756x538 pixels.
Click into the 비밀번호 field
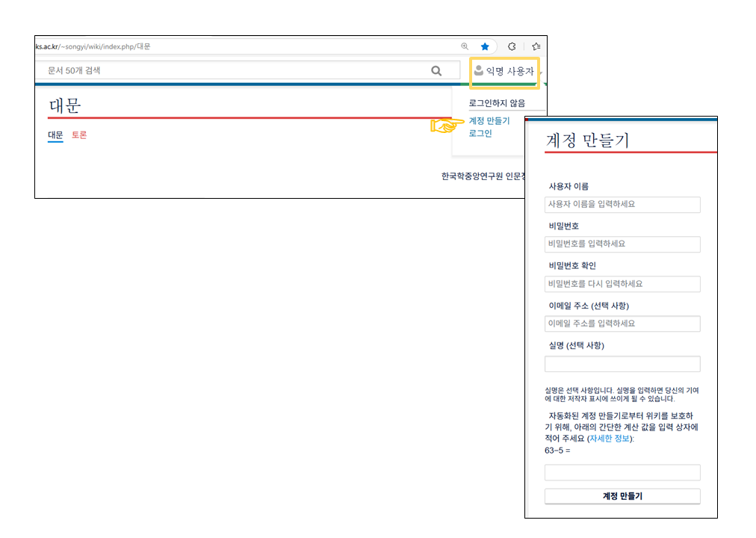622,244
